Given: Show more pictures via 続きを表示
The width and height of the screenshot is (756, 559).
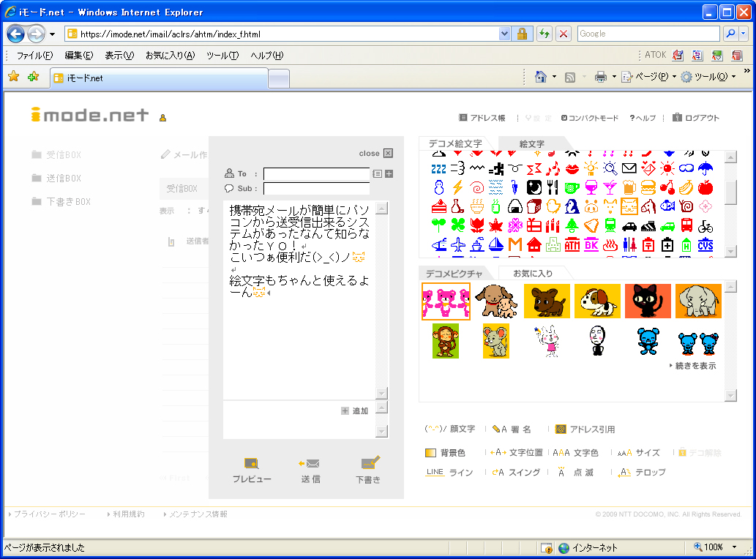Looking at the screenshot, I should click(x=692, y=366).
